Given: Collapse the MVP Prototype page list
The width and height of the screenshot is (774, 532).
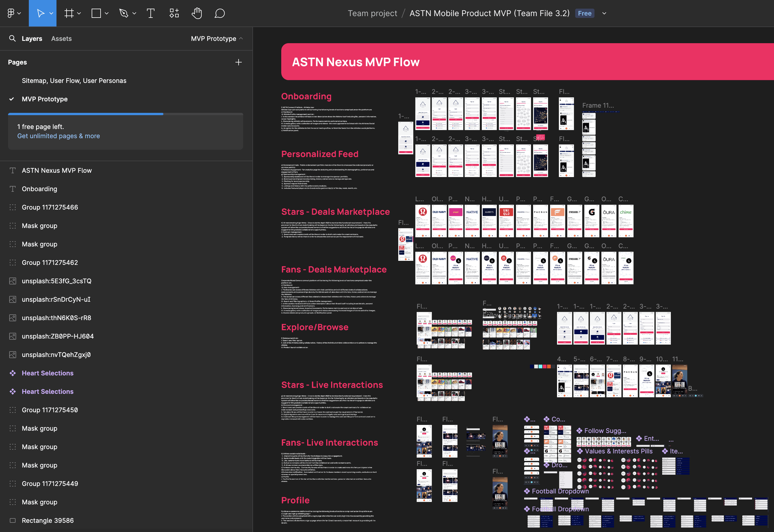Looking at the screenshot, I should click(217, 39).
